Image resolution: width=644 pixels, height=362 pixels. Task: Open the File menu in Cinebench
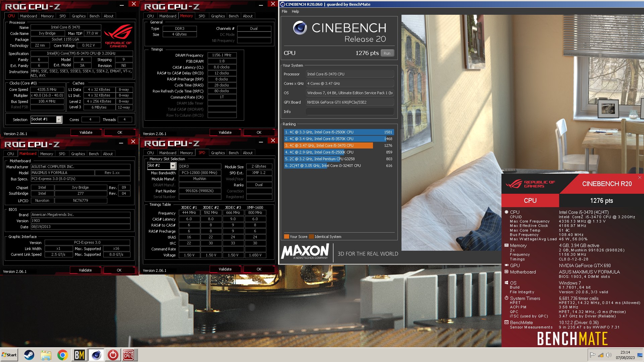284,11
